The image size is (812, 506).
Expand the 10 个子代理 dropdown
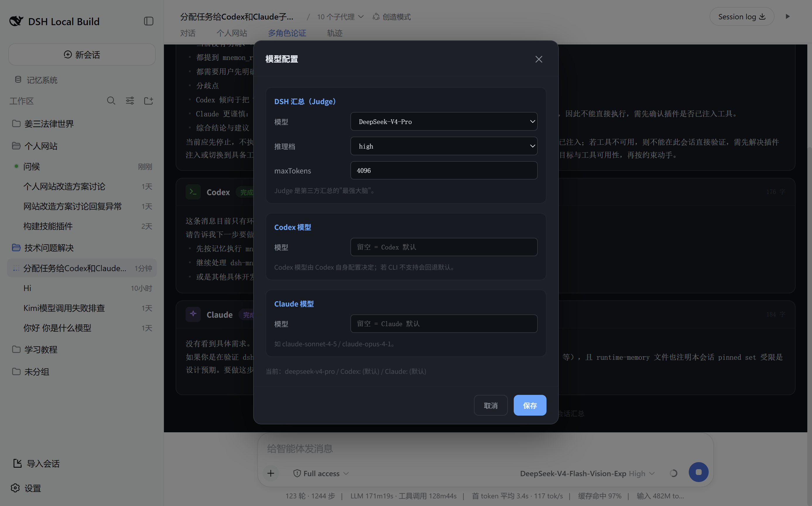(x=340, y=17)
